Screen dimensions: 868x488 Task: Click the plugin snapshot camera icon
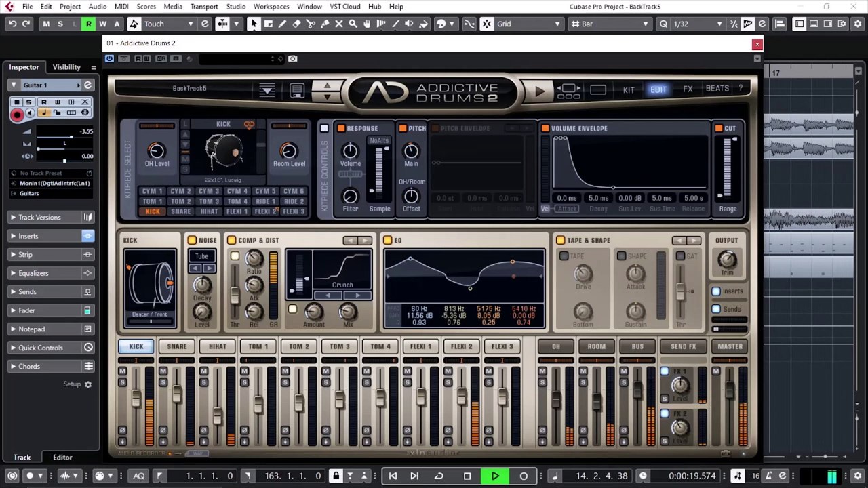point(292,59)
